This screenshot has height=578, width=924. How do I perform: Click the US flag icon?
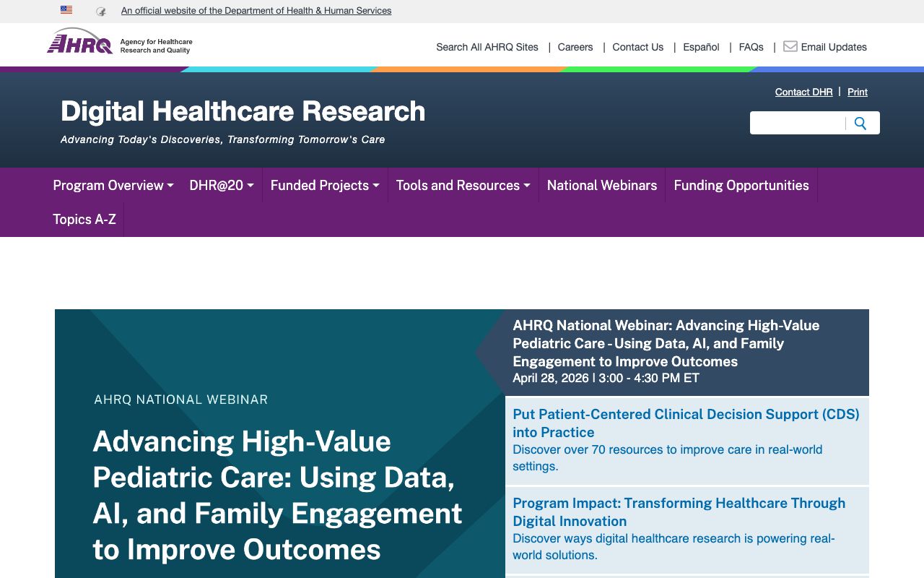coord(66,10)
